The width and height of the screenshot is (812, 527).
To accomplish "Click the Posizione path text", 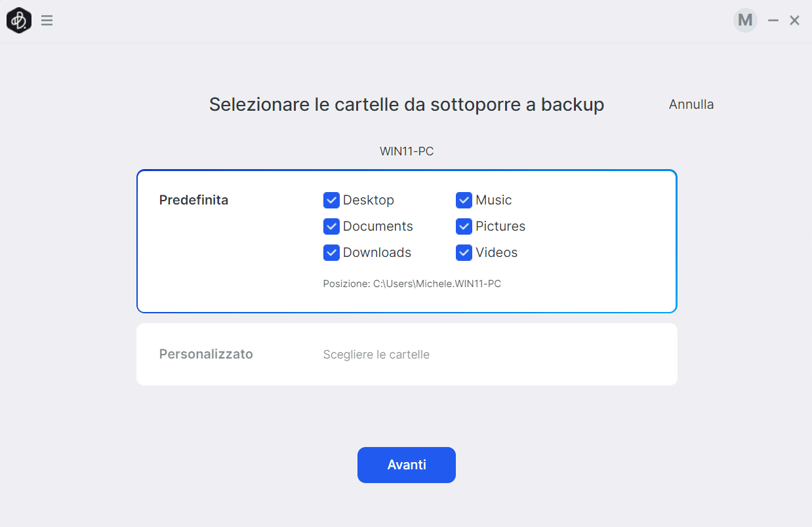I will click(x=412, y=284).
